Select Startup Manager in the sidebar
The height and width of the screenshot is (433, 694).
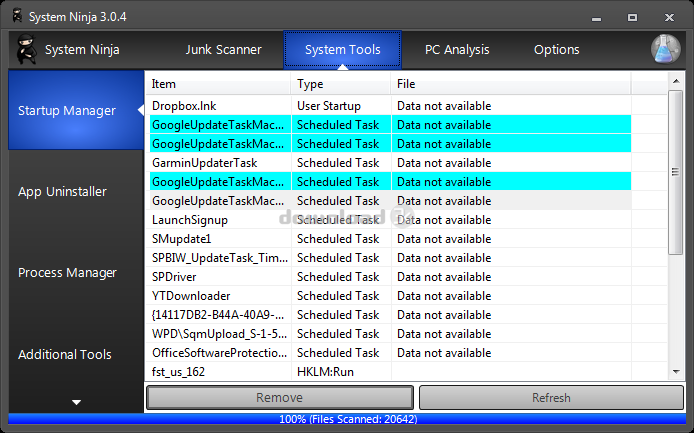(x=76, y=110)
